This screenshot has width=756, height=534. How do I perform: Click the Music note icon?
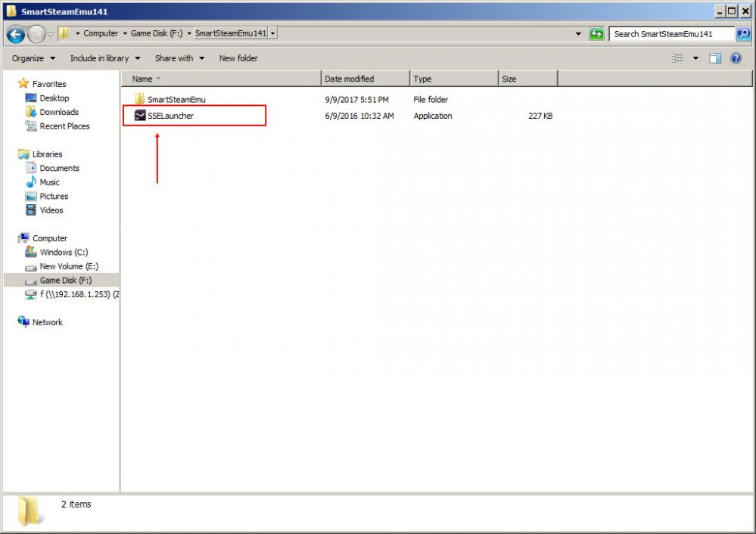click(x=31, y=182)
